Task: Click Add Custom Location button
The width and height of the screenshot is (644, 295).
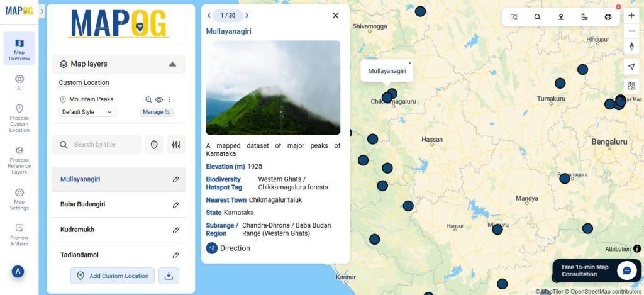Action: (x=113, y=276)
